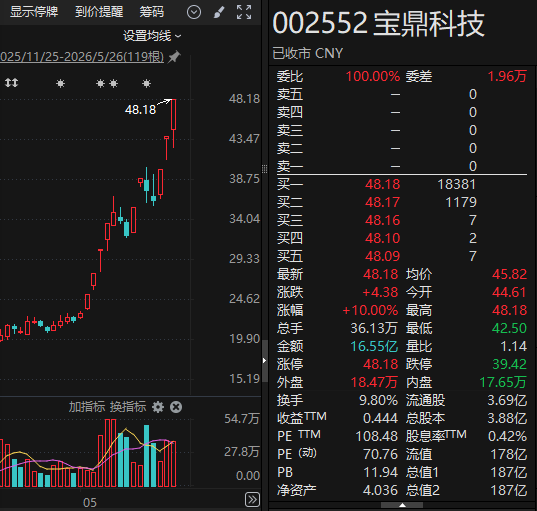Select the drawing brush tool icon
The width and height of the screenshot is (537, 511).
coord(219,12)
